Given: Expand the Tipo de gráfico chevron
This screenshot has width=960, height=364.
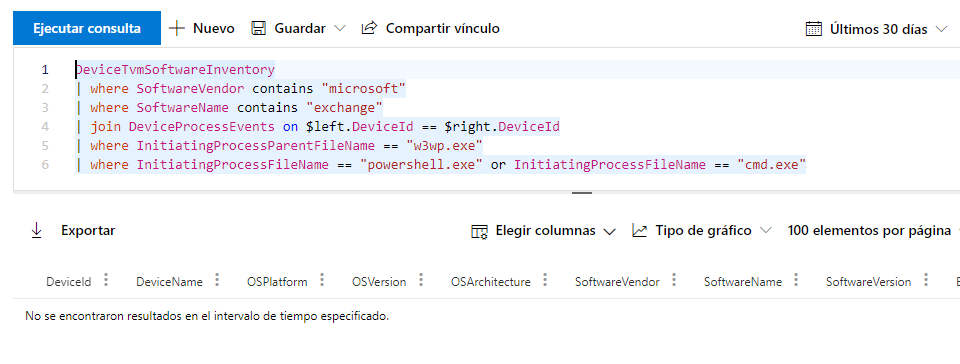Looking at the screenshot, I should pyautogui.click(x=766, y=231).
